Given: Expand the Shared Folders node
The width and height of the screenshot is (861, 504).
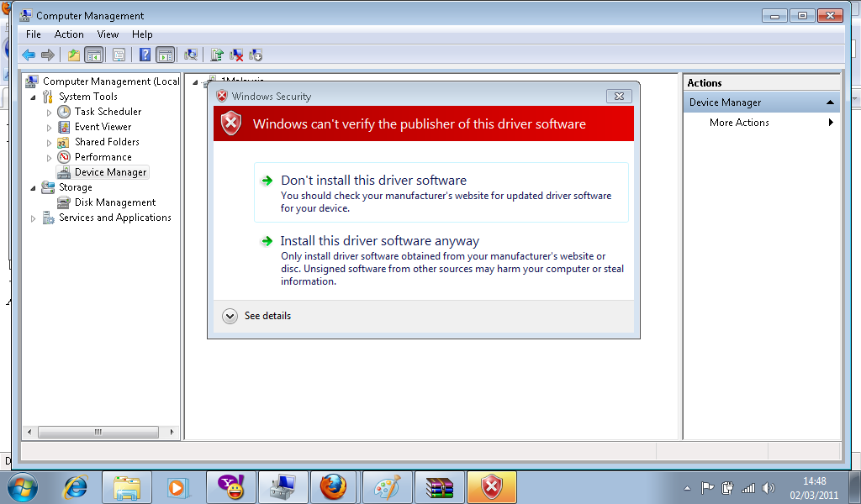Looking at the screenshot, I should [49, 143].
